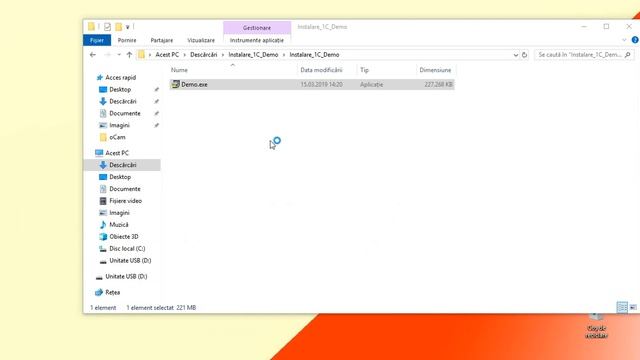The height and width of the screenshot is (360, 640).
Task: Click the 227.268 KB size cell
Action: point(438,84)
